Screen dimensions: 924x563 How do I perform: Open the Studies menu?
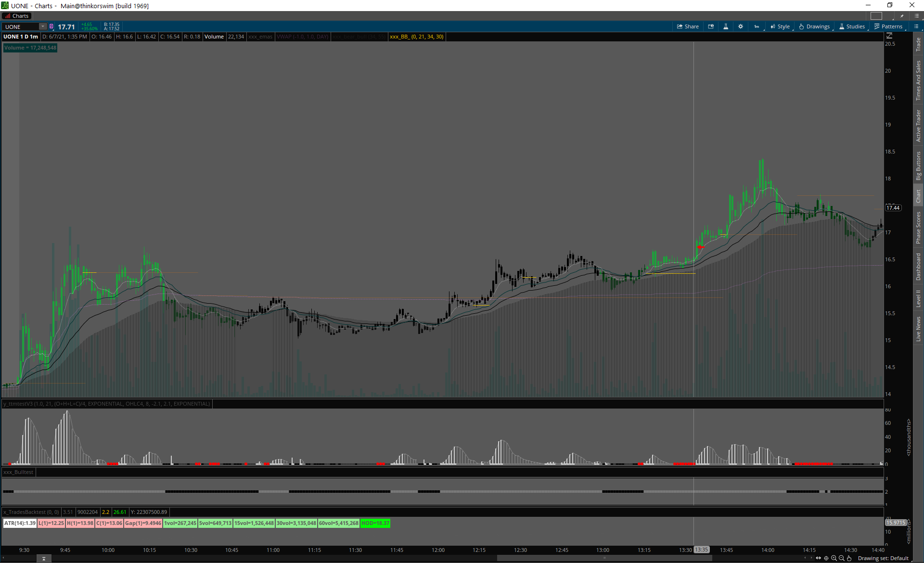tap(852, 26)
